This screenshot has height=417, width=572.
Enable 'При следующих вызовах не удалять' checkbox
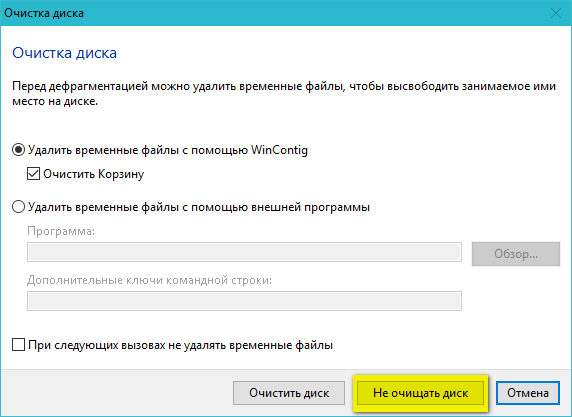point(18,345)
